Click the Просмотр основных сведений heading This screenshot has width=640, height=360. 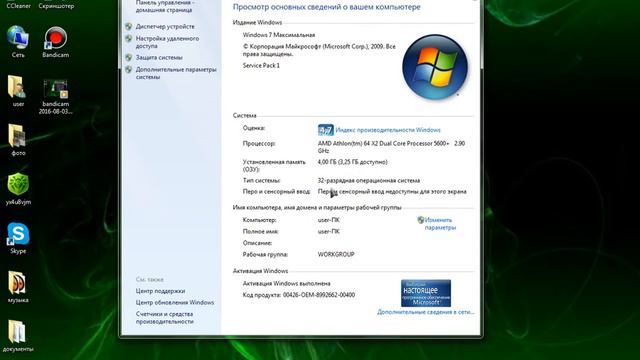pyautogui.click(x=327, y=7)
